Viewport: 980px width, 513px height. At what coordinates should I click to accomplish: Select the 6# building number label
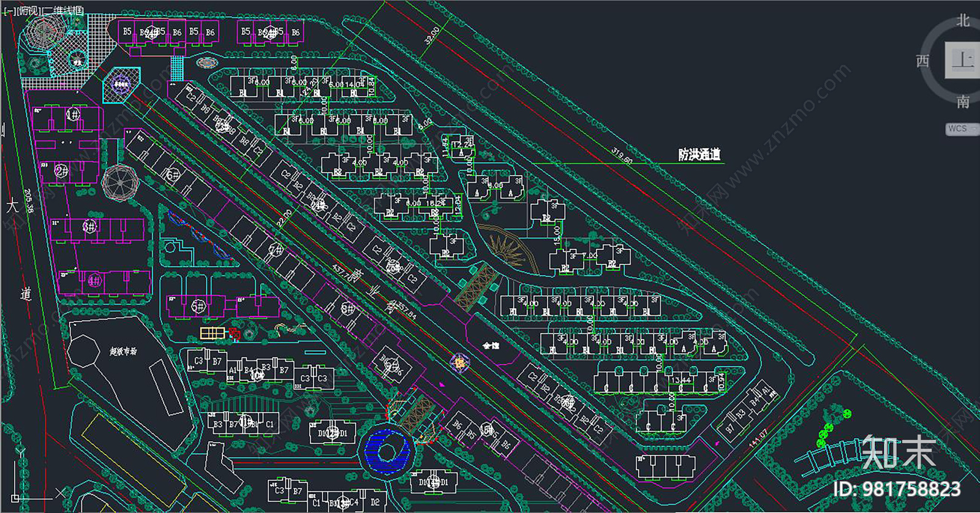(x=172, y=175)
